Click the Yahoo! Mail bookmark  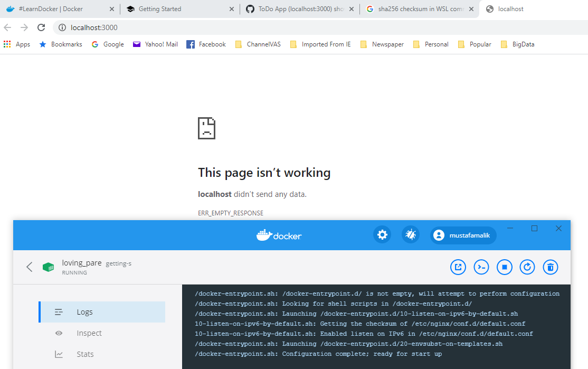click(155, 44)
